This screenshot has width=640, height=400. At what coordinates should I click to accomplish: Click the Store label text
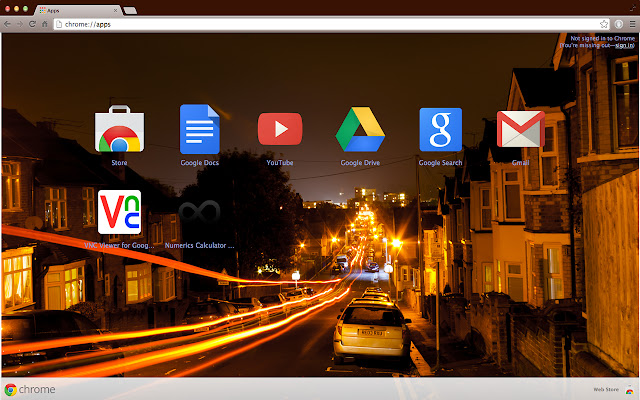click(119, 162)
